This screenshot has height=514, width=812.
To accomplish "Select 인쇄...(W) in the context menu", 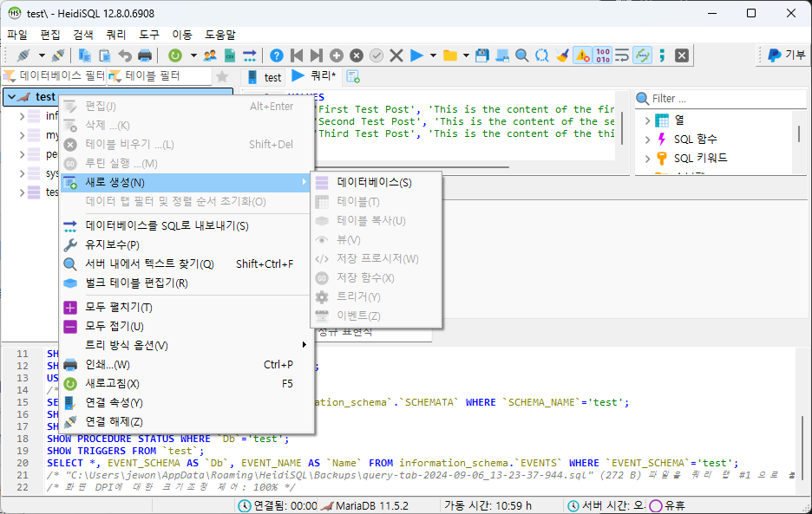I will (187, 364).
